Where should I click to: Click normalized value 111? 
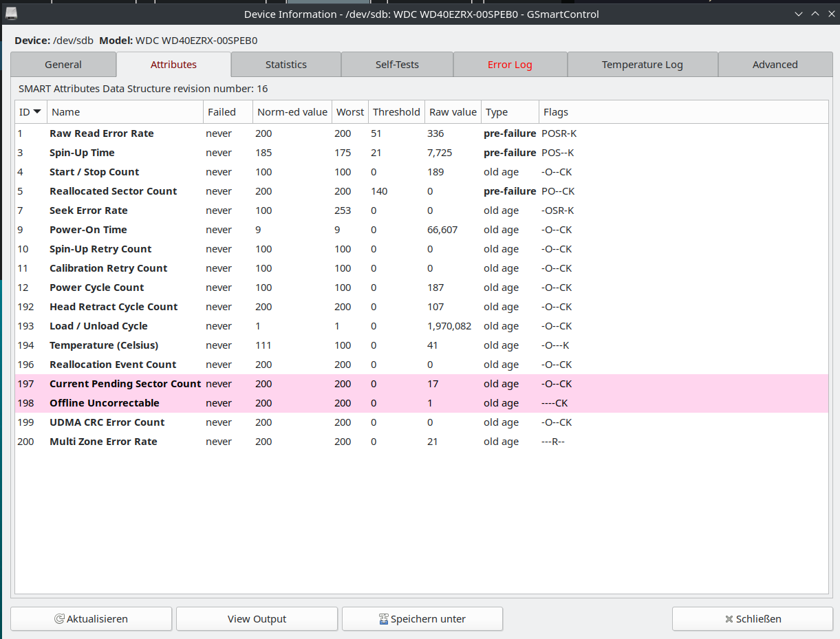click(x=263, y=345)
